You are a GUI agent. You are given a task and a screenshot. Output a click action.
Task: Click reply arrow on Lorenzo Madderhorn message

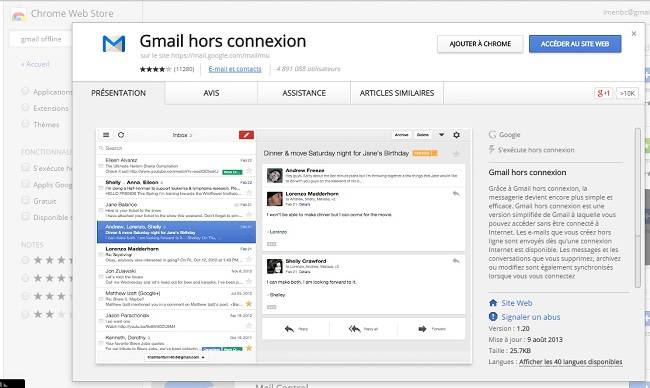[x=456, y=194]
